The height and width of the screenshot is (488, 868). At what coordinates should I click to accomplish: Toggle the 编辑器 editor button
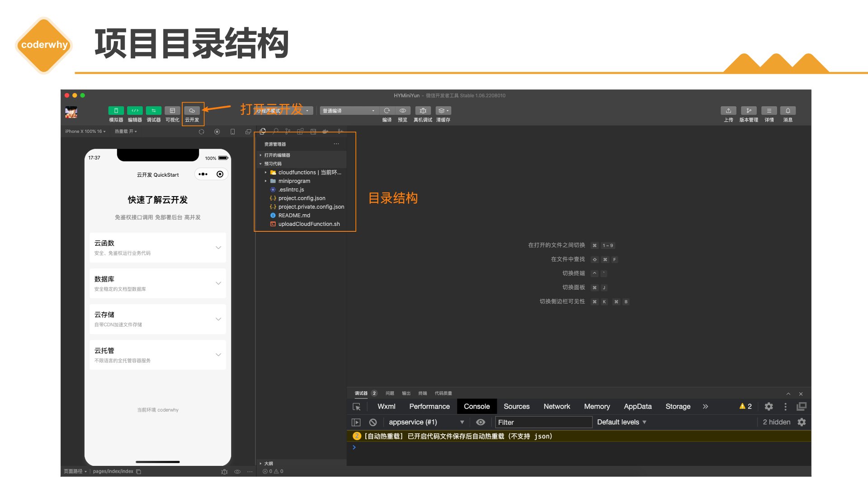coord(135,111)
